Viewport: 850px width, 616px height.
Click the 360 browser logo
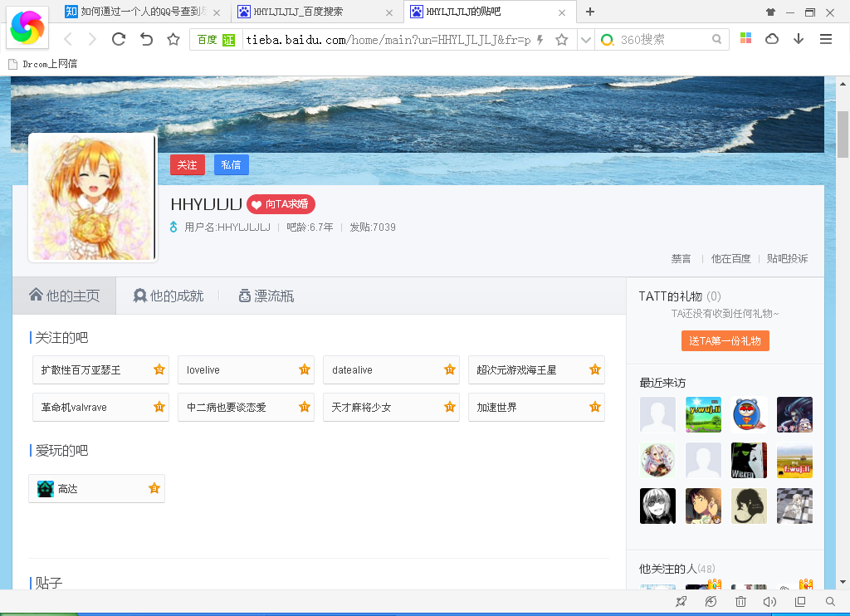coord(27,27)
